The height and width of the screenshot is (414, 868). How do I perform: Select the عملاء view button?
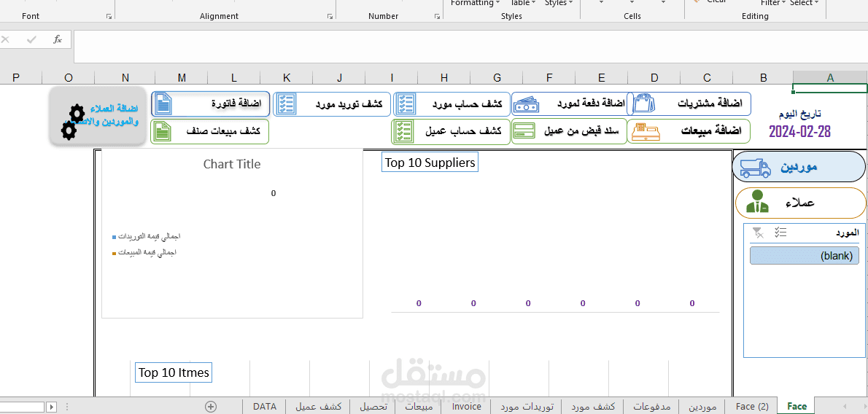pyautogui.click(x=800, y=203)
